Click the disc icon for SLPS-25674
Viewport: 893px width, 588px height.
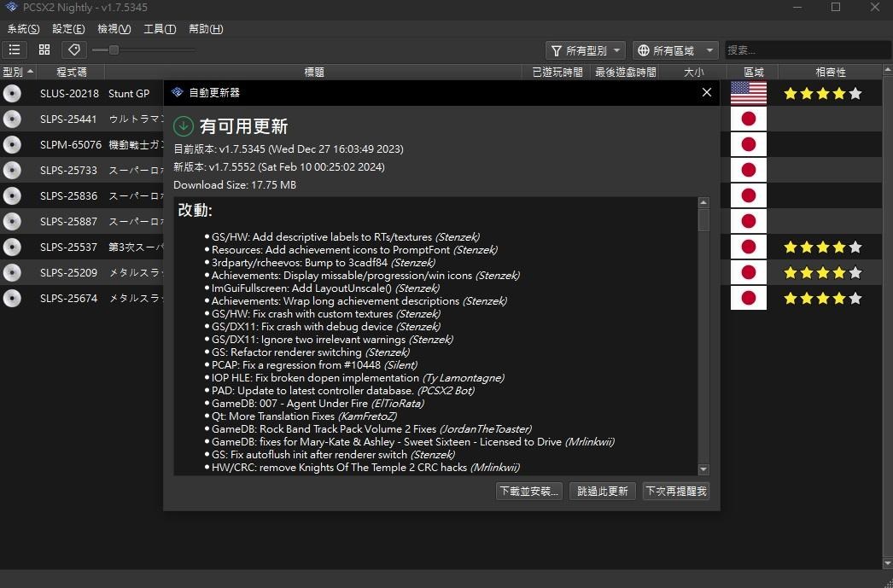pyautogui.click(x=12, y=299)
